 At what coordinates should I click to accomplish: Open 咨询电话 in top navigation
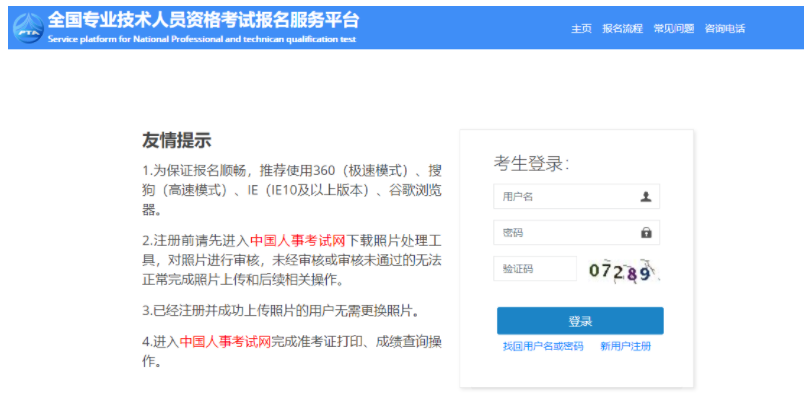click(x=725, y=29)
